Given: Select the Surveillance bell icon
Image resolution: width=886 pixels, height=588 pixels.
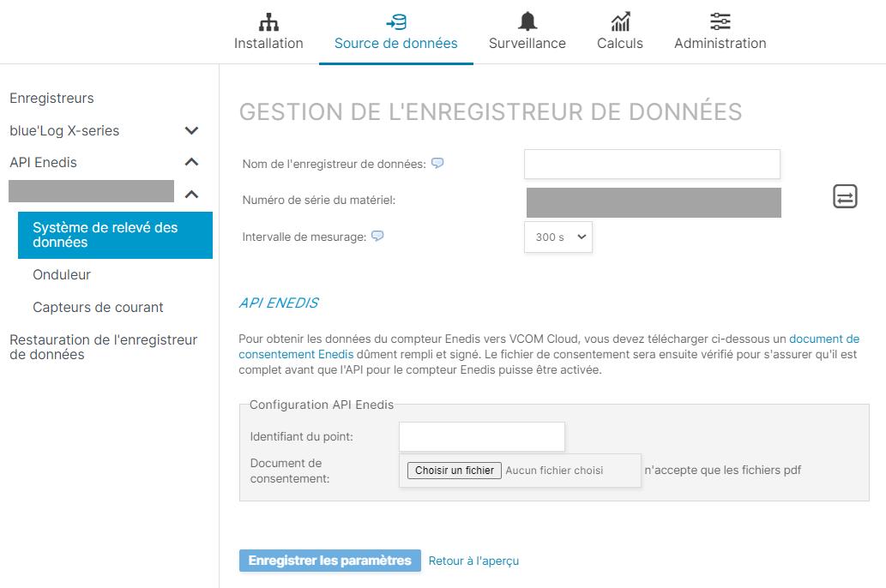Looking at the screenshot, I should [527, 21].
